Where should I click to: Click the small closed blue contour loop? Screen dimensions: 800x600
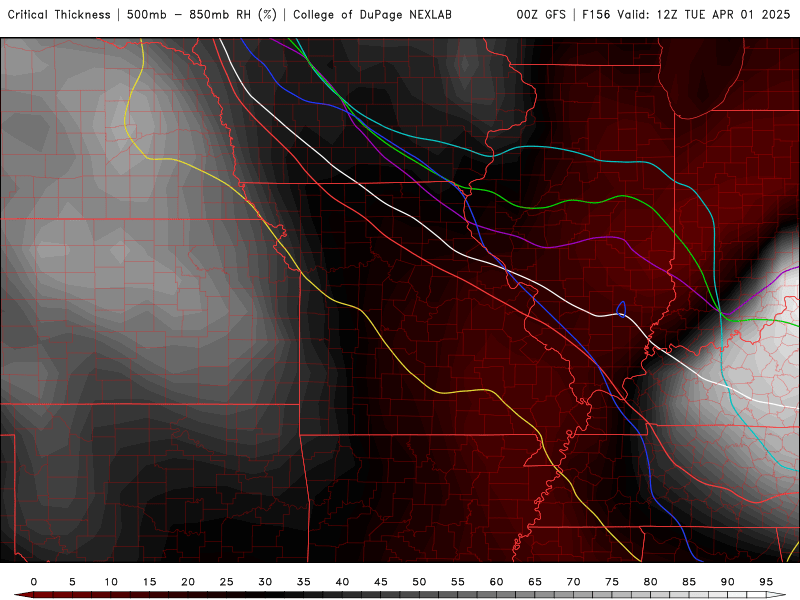point(621,309)
